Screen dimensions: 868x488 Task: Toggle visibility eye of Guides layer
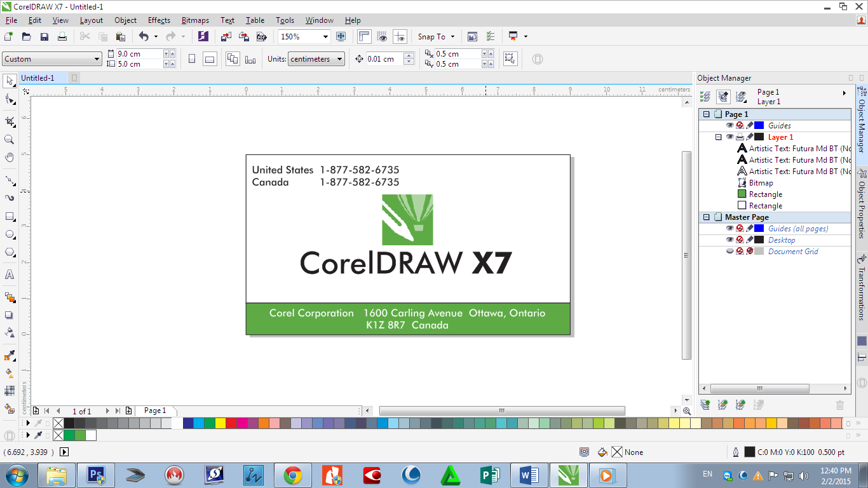point(729,125)
